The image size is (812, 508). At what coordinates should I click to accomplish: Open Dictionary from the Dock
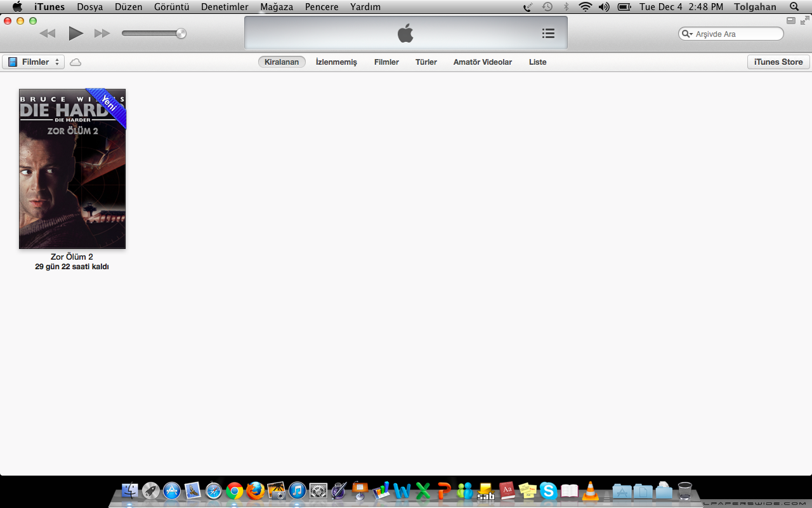(x=507, y=490)
